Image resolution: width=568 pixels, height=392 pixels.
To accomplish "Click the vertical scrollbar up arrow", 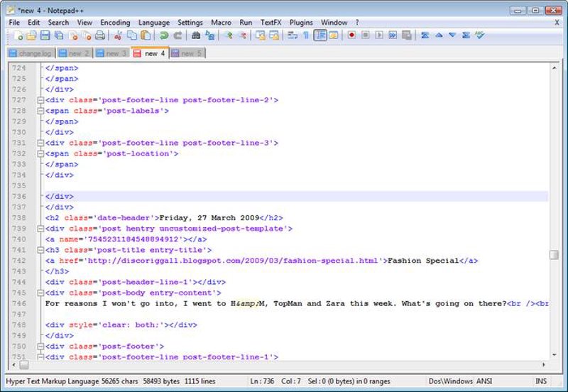I will coord(555,67).
